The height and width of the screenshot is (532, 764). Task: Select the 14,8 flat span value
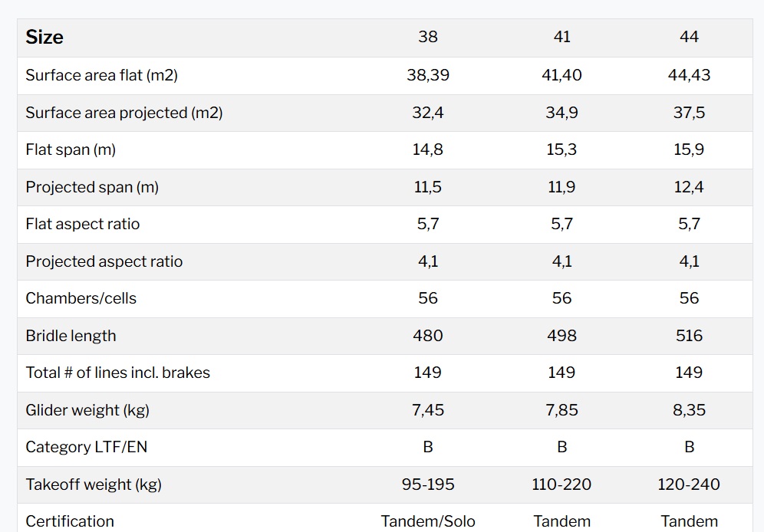pos(428,149)
